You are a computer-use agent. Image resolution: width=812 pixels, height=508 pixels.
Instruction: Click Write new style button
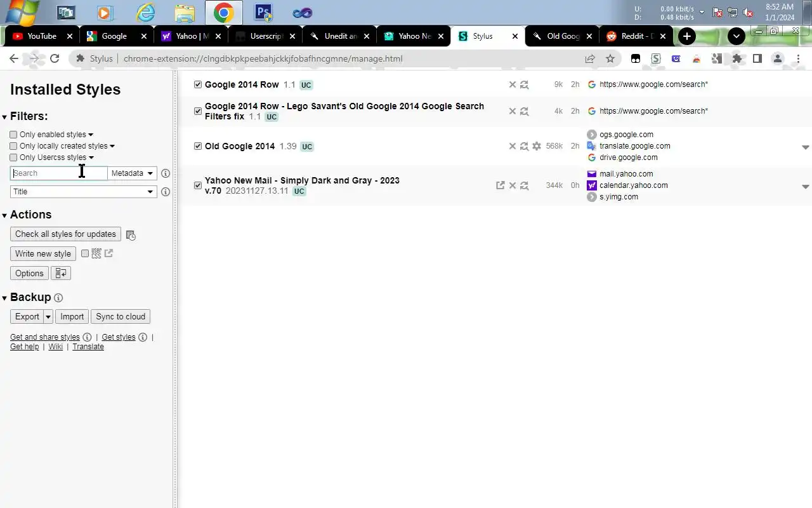click(43, 254)
